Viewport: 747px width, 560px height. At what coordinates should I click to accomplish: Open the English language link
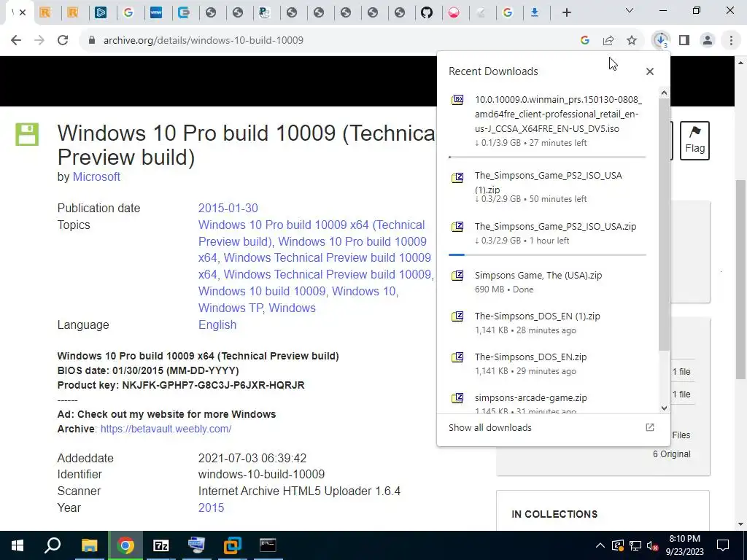(x=217, y=324)
